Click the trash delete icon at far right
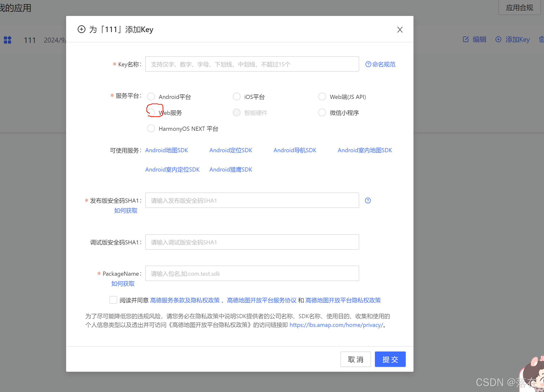The height and width of the screenshot is (392, 544). pyautogui.click(x=541, y=39)
